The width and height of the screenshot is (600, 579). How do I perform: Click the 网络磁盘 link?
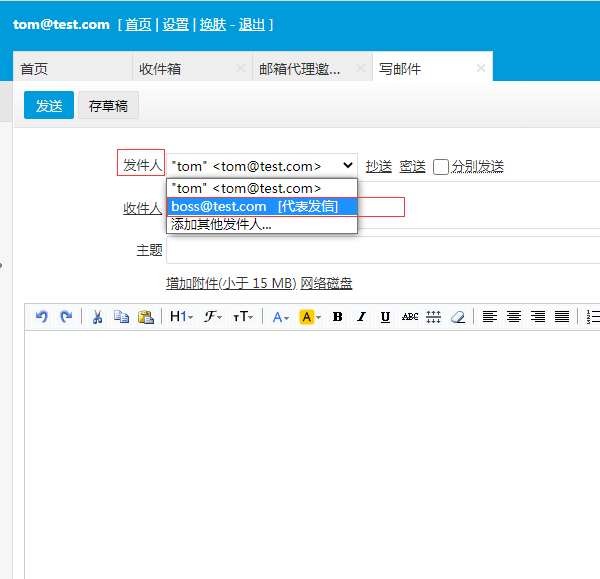[326, 283]
